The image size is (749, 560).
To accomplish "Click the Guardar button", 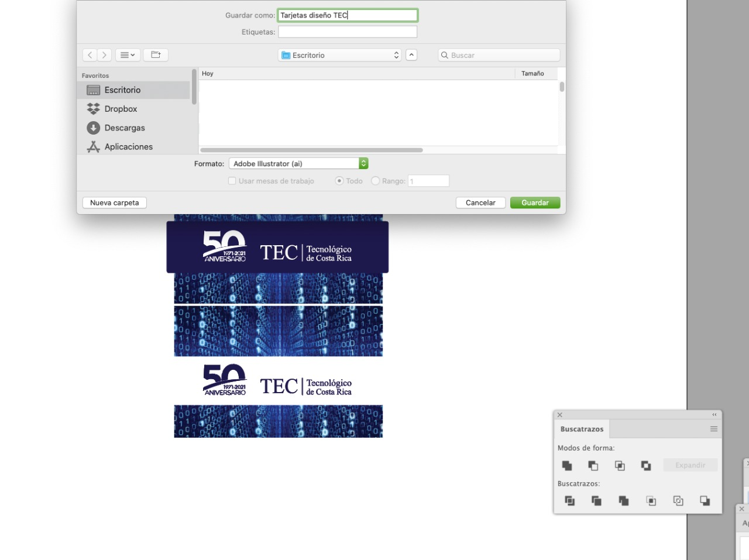I will click(535, 202).
